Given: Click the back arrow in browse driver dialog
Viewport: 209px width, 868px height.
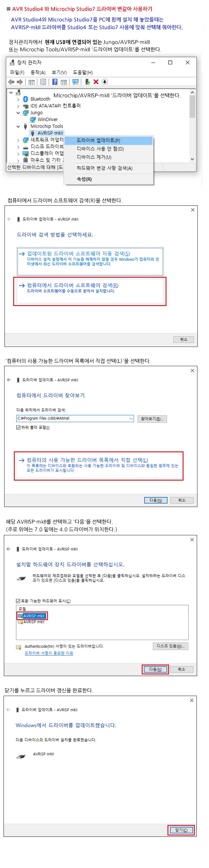Looking at the screenshot, I should tap(9, 380).
